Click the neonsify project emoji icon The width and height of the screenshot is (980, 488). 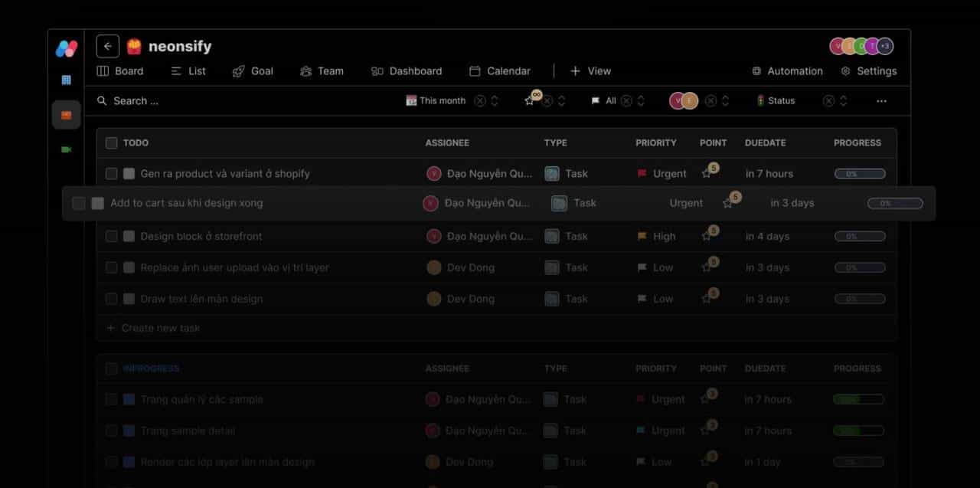click(x=134, y=47)
